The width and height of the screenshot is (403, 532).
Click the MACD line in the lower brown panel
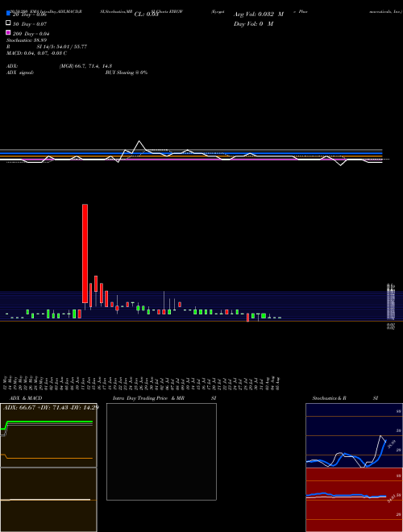(x=45, y=500)
